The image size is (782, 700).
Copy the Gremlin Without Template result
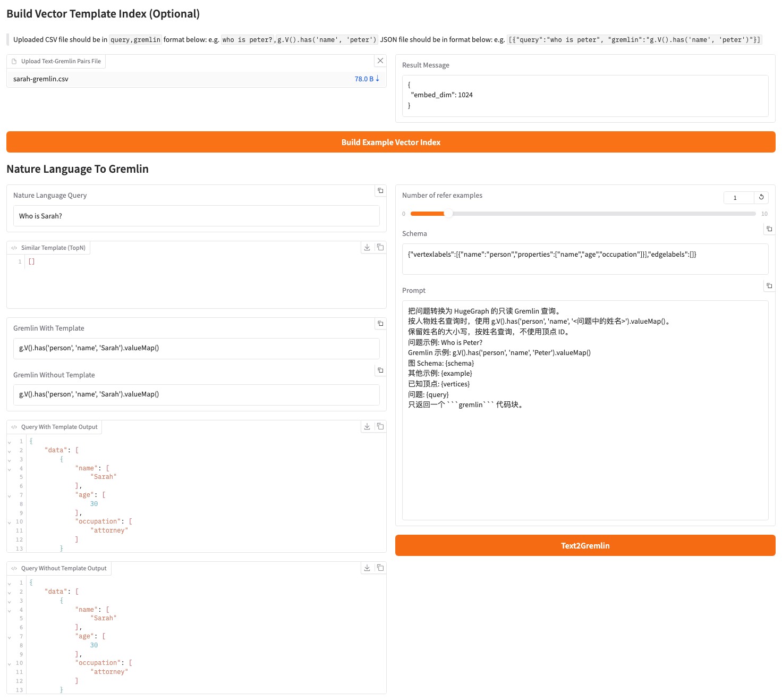point(380,370)
